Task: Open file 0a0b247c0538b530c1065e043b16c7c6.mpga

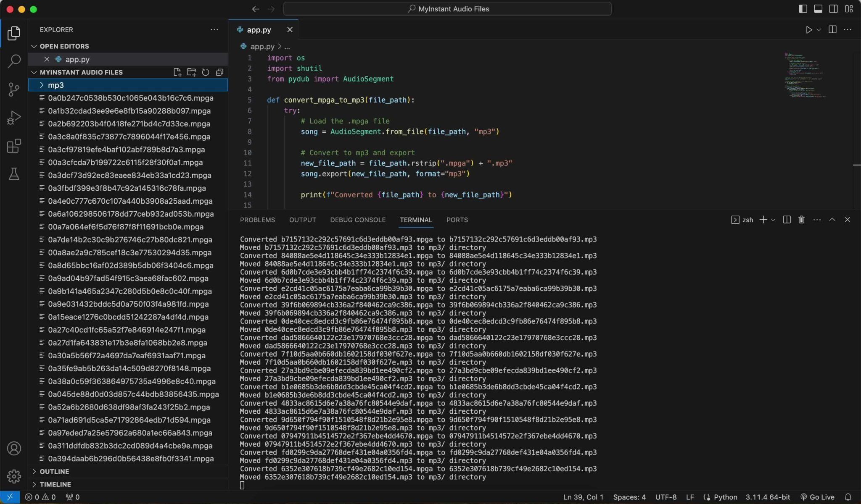Action: (x=128, y=98)
